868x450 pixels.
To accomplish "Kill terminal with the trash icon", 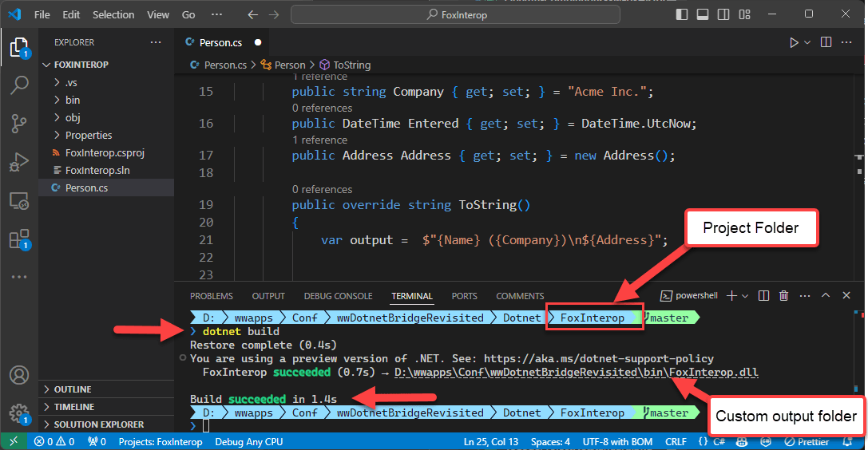I will tap(783, 296).
